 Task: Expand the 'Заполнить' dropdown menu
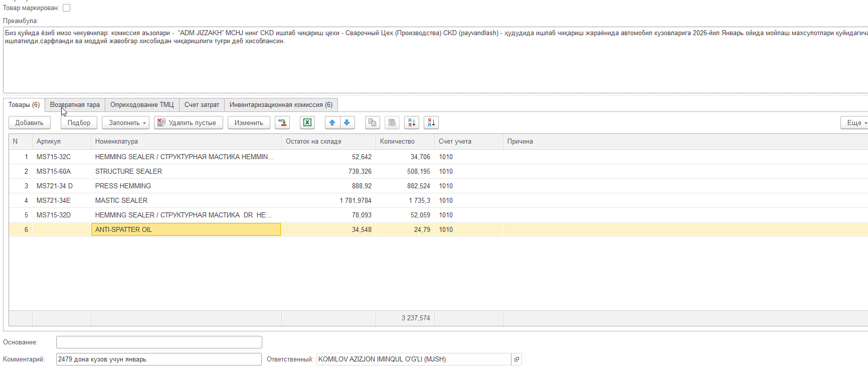click(x=126, y=123)
